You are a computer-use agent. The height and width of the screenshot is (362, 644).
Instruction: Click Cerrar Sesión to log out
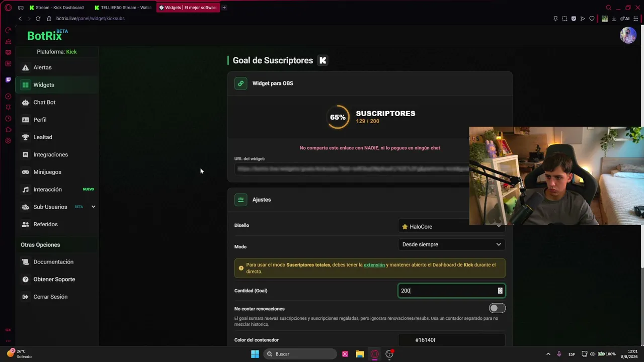(x=50, y=297)
